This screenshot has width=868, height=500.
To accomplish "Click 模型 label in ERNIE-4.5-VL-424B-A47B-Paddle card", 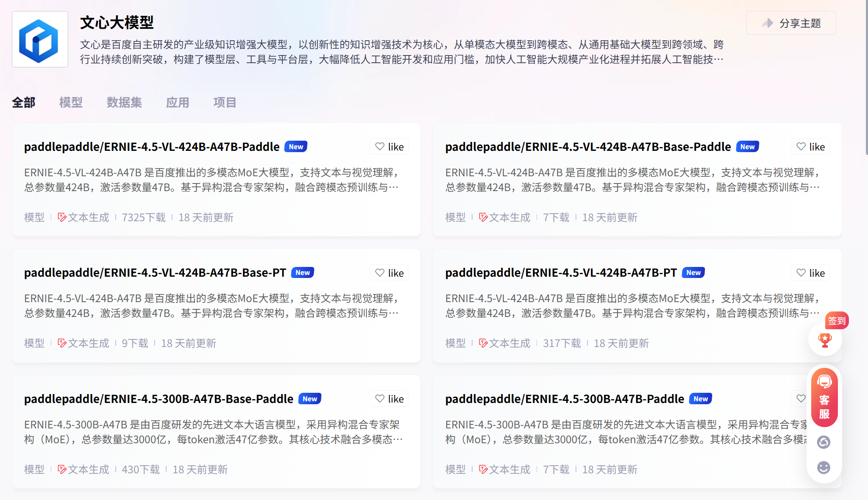I will click(x=34, y=217).
